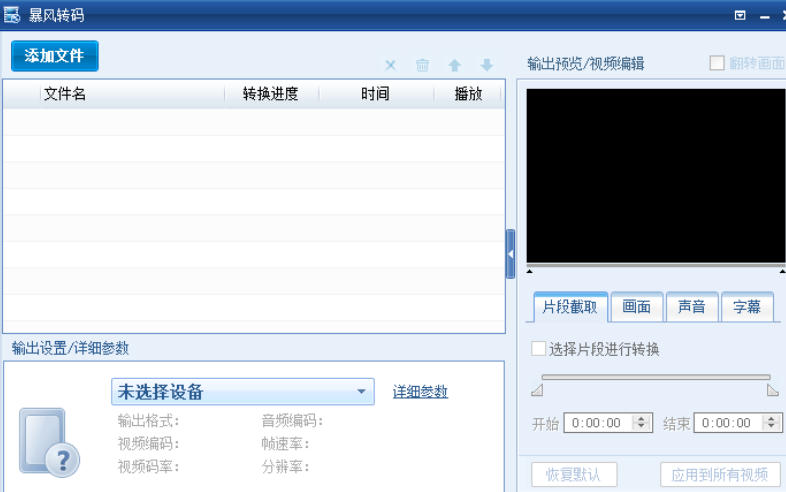
Task: Open the 详细参数 link
Action: pos(420,392)
